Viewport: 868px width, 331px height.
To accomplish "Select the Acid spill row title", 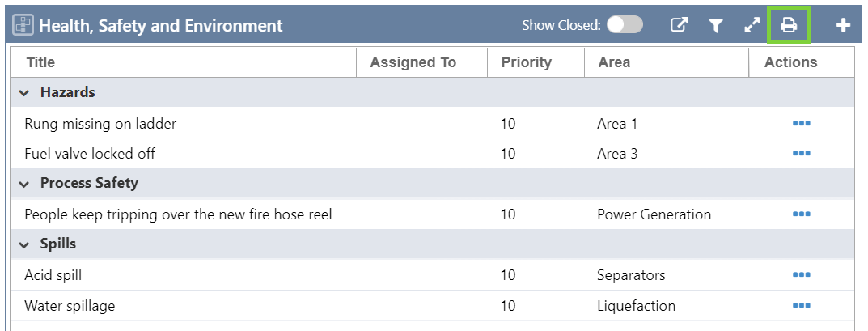I will 53,275.
